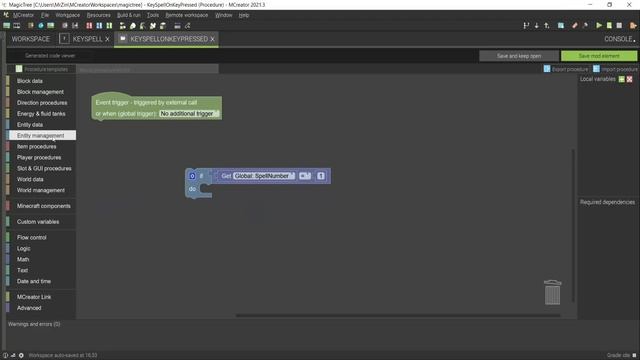Select Minecraft components category

[x=41, y=206]
